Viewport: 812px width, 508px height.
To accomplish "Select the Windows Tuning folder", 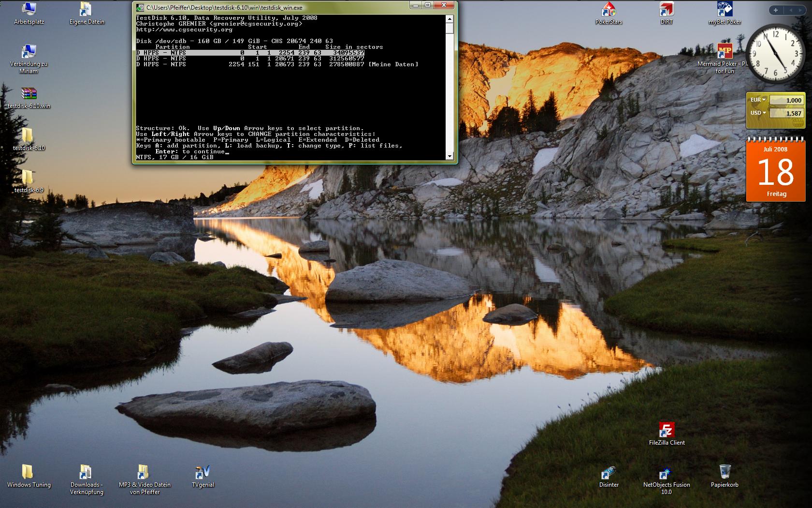I will point(29,476).
